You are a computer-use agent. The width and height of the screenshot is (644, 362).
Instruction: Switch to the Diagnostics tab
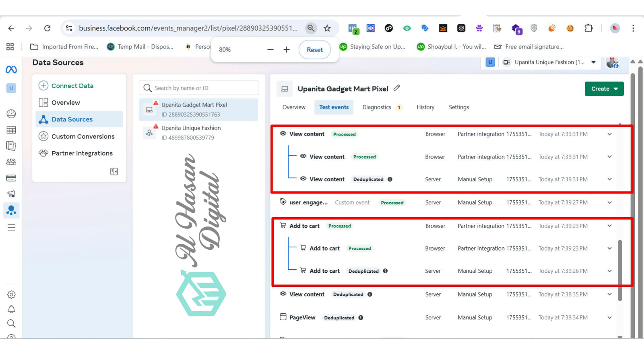[377, 107]
